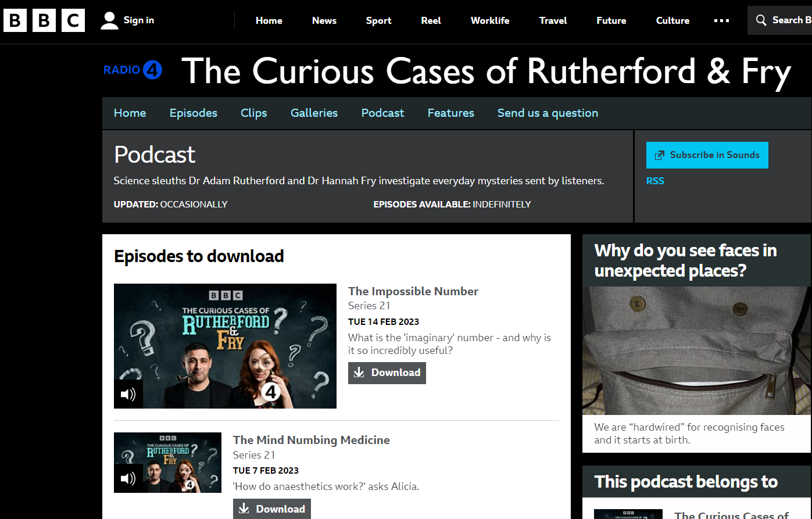This screenshot has height=519, width=812.
Task: Open 'Why do you see faces' feature heading
Action: click(686, 260)
